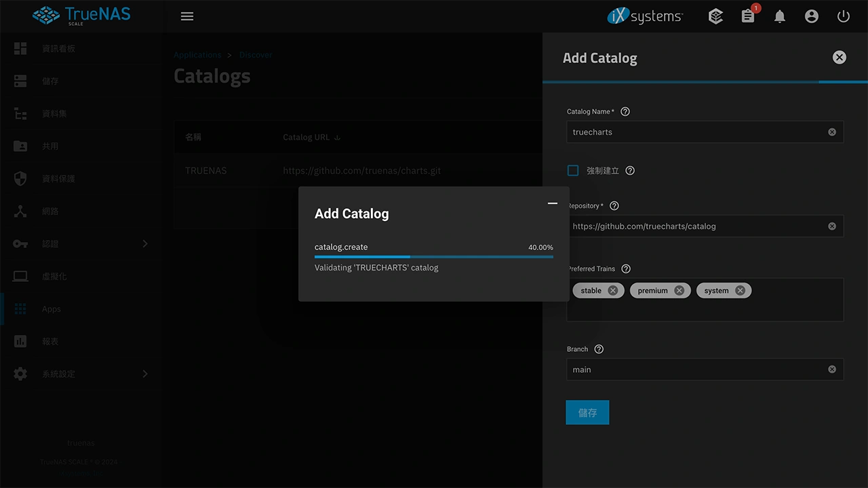Expand the 認證 sidebar submenu

coord(144,244)
